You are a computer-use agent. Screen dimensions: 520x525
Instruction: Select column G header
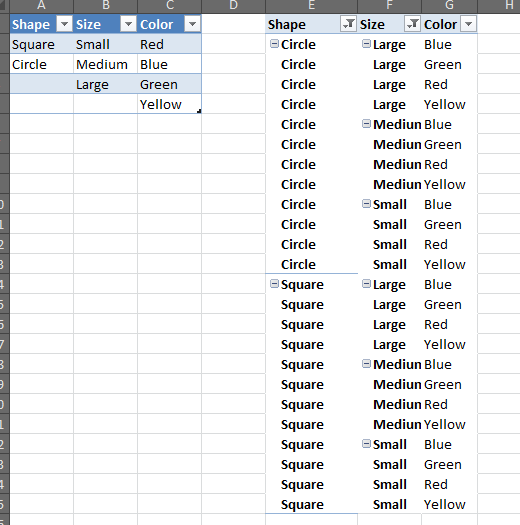click(x=449, y=5)
